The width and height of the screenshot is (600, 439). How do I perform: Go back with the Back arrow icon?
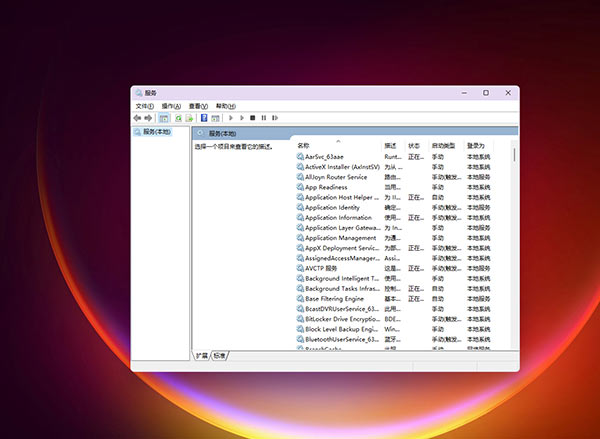[137, 118]
